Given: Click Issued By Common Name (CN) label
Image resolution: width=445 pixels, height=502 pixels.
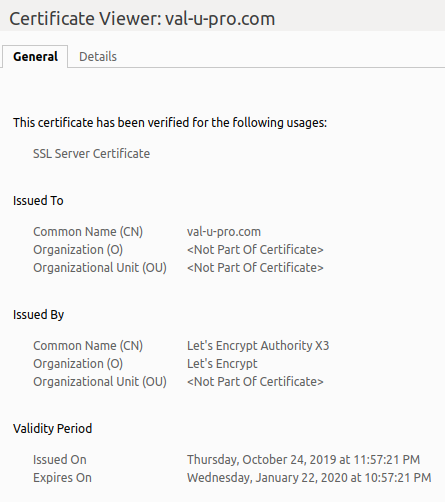Looking at the screenshot, I should coord(88,346).
